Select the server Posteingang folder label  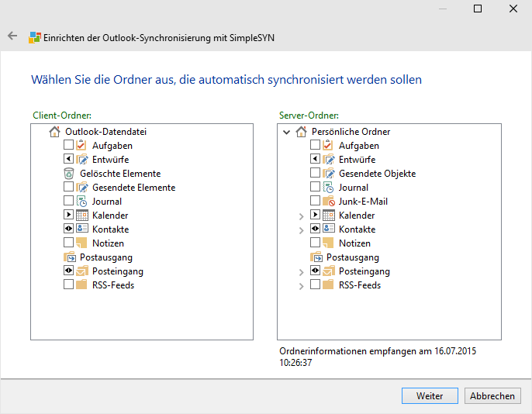pyautogui.click(x=364, y=271)
